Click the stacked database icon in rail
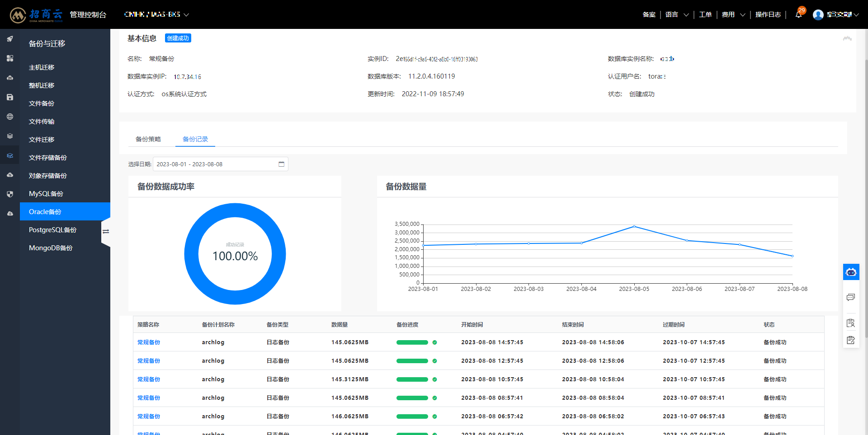868x435 pixels. point(10,136)
